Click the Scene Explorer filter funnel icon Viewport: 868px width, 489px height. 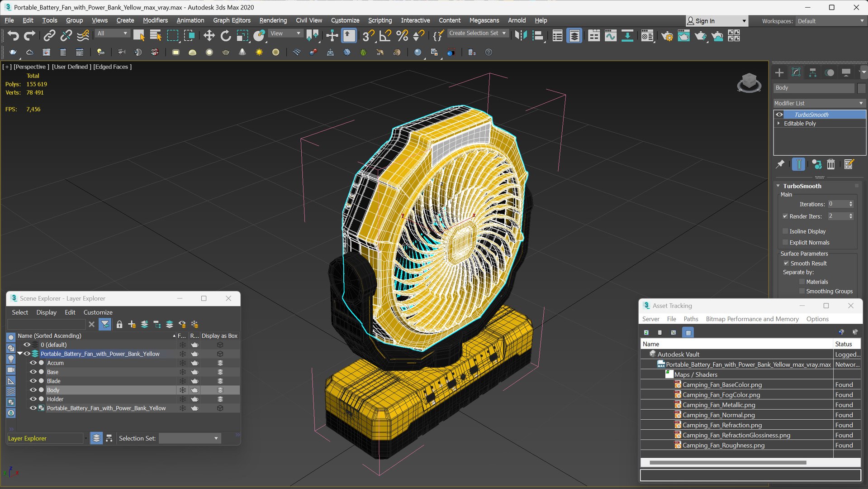click(105, 324)
